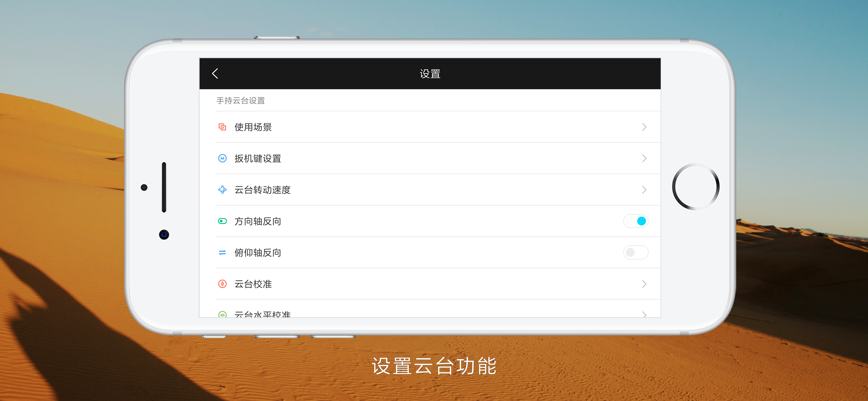Image resolution: width=868 pixels, height=401 pixels.
Task: Expand 扳机键设置 using its right chevron
Action: pos(644,159)
